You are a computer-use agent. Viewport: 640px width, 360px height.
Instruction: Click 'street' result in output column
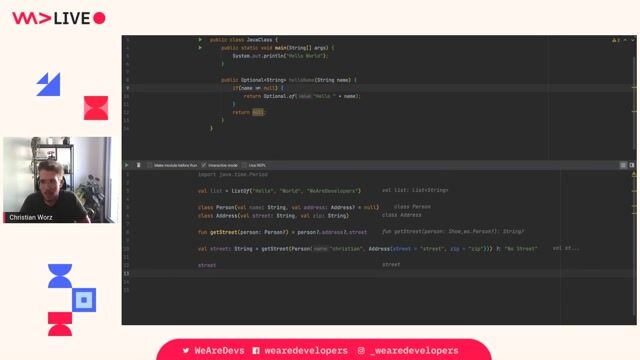(x=391, y=264)
